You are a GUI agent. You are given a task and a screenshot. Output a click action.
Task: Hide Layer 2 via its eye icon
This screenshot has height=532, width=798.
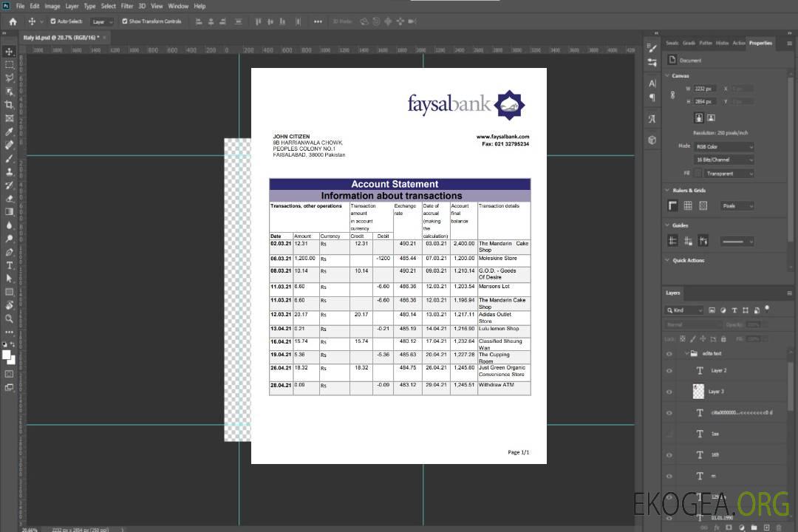click(669, 371)
